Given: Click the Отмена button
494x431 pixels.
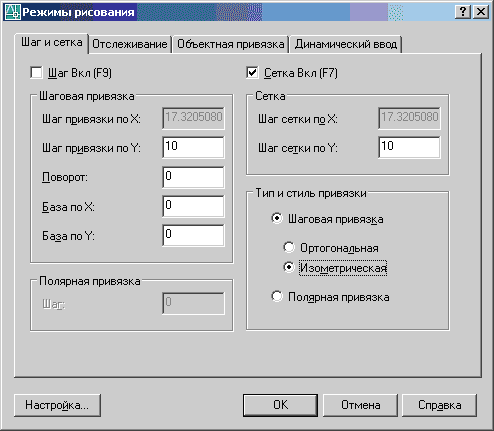Looking at the screenshot, I should (360, 405).
